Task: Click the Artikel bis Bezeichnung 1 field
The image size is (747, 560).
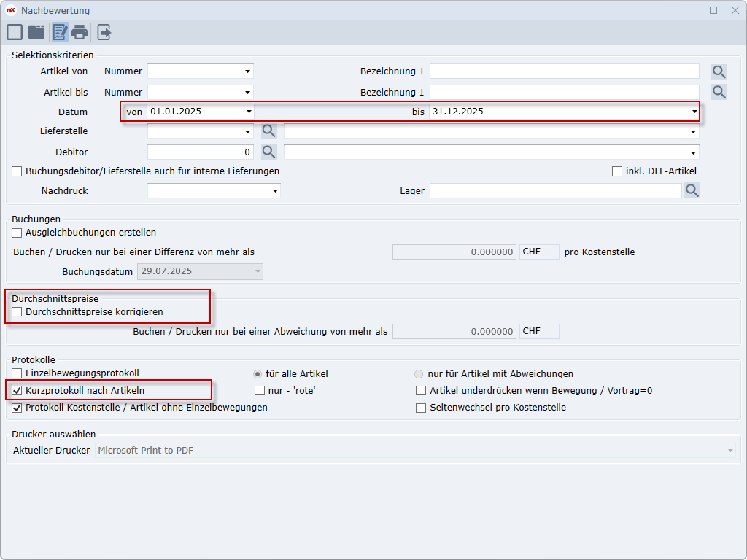Action: pyautogui.click(x=565, y=93)
